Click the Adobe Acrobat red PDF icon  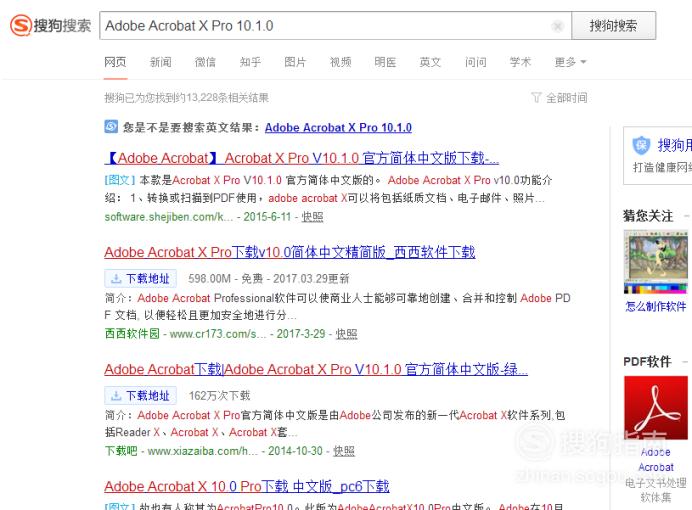656,408
